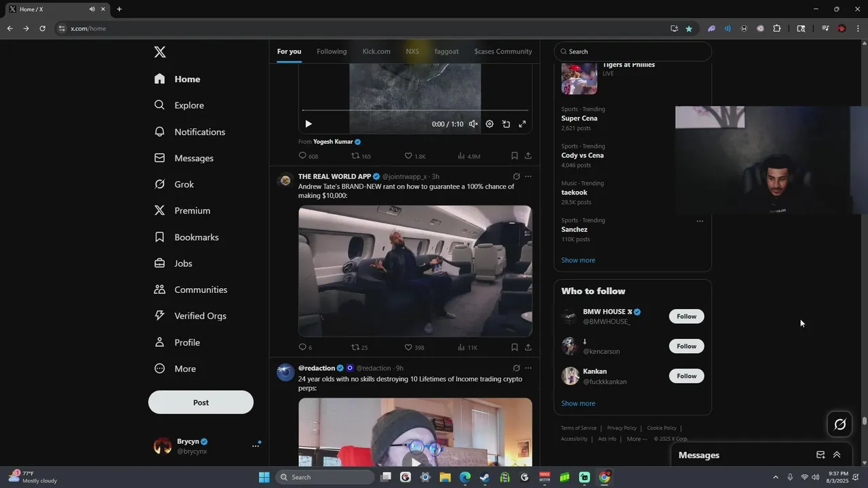The image size is (868, 488).
Task: View analytics showing 11K views
Action: coord(467,347)
